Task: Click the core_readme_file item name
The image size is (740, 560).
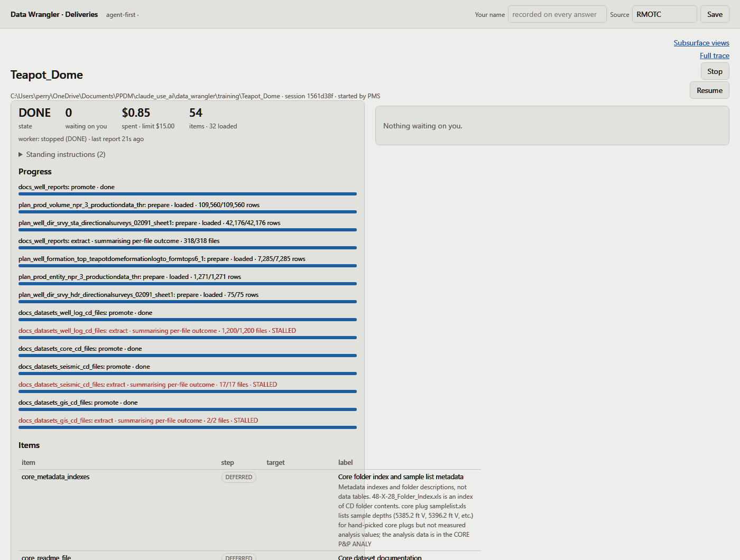Action: coord(46,557)
